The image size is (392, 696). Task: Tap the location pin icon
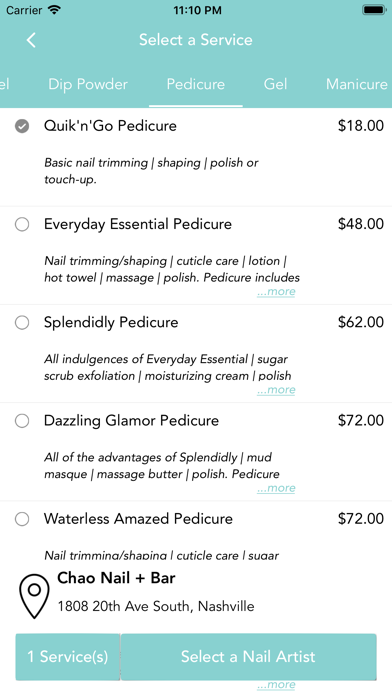click(34, 596)
